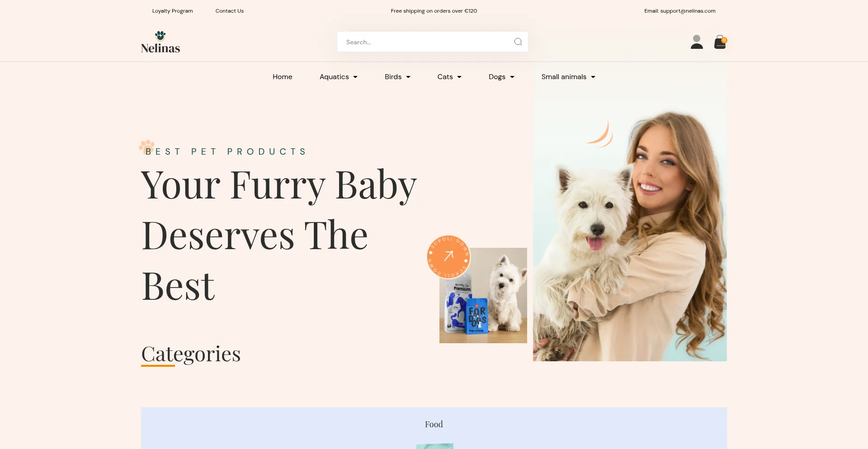Expand the Aquatics dropdown menu

point(338,77)
